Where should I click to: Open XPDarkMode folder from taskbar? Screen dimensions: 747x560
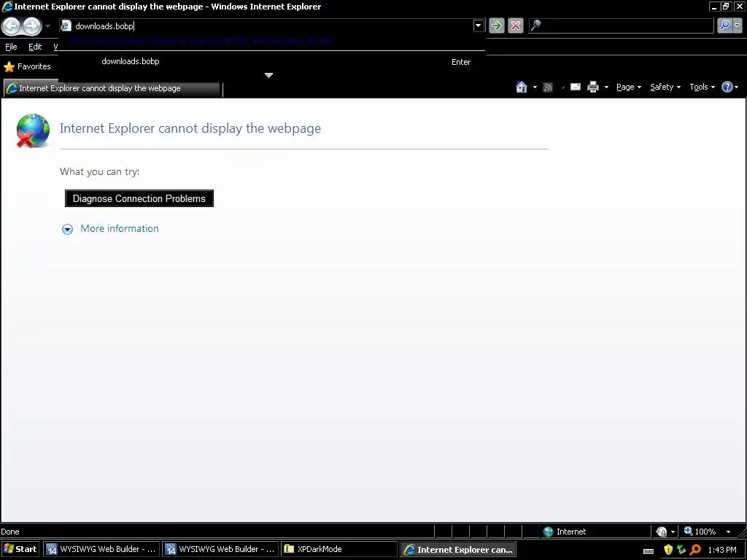[x=339, y=549]
